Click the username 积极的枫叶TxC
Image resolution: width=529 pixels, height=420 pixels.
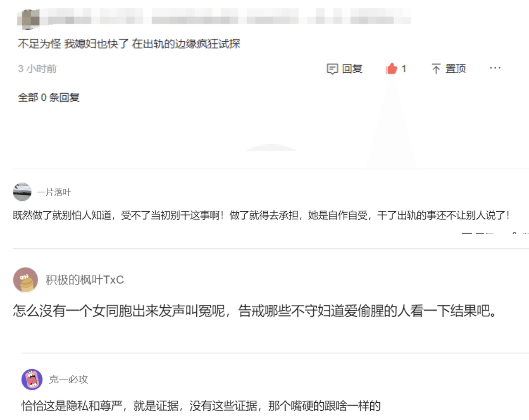point(85,280)
